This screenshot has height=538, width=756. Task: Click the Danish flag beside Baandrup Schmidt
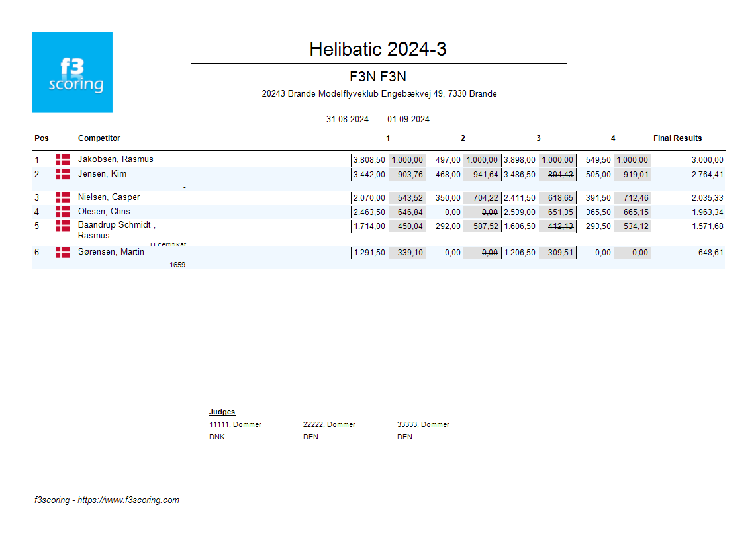63,226
